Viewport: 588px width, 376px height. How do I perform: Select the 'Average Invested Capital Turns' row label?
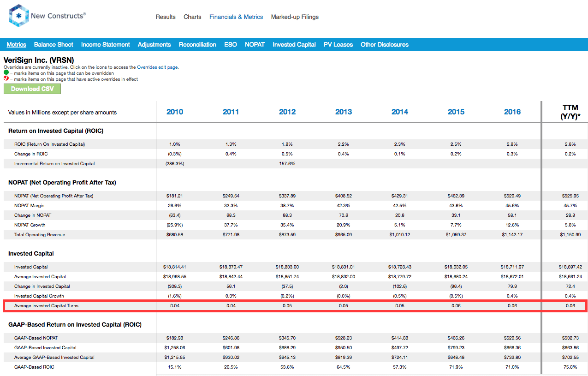(46, 306)
